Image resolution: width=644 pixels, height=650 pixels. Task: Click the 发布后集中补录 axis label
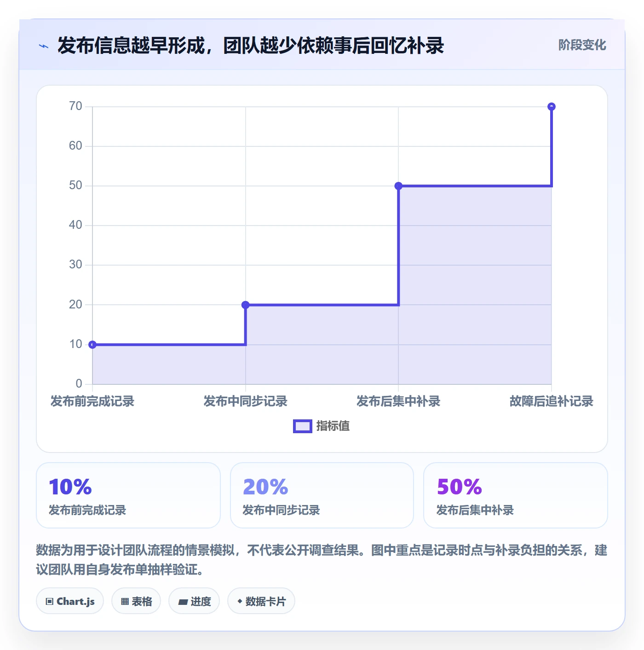coord(398,401)
